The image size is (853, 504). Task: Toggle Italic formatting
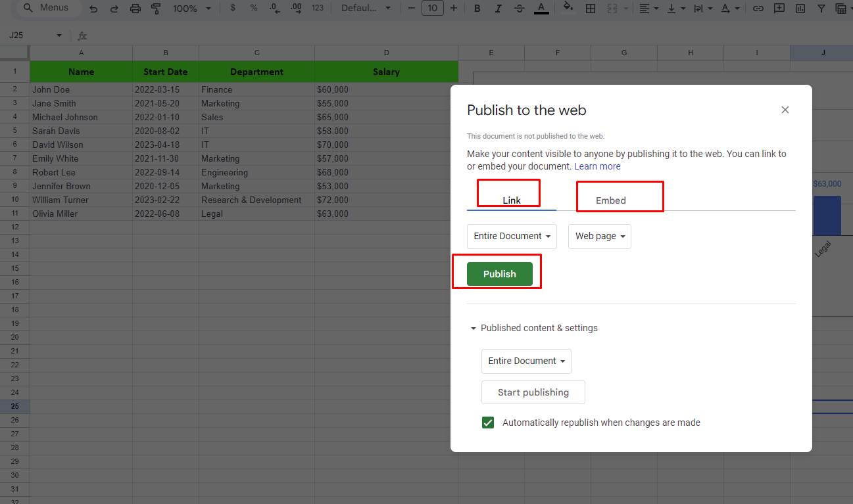pyautogui.click(x=499, y=8)
